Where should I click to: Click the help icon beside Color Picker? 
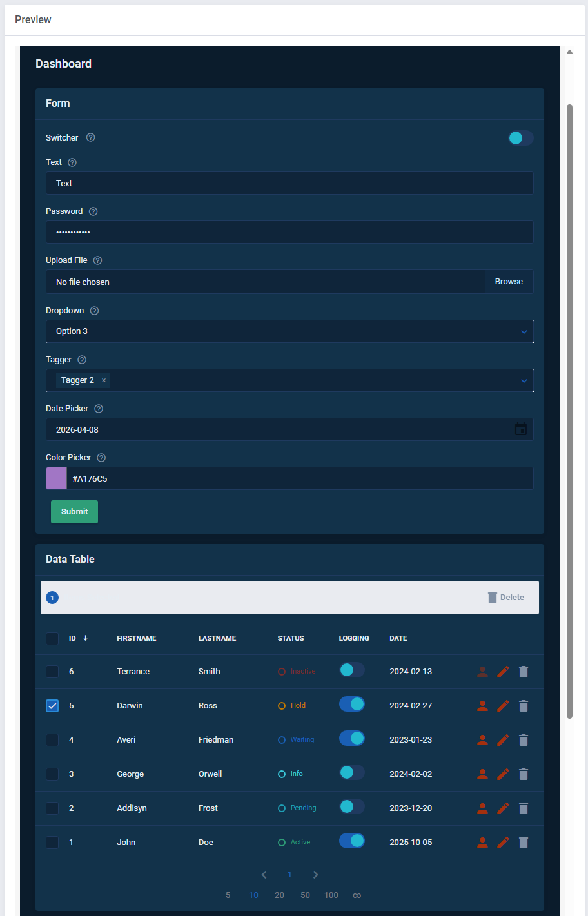(x=101, y=458)
